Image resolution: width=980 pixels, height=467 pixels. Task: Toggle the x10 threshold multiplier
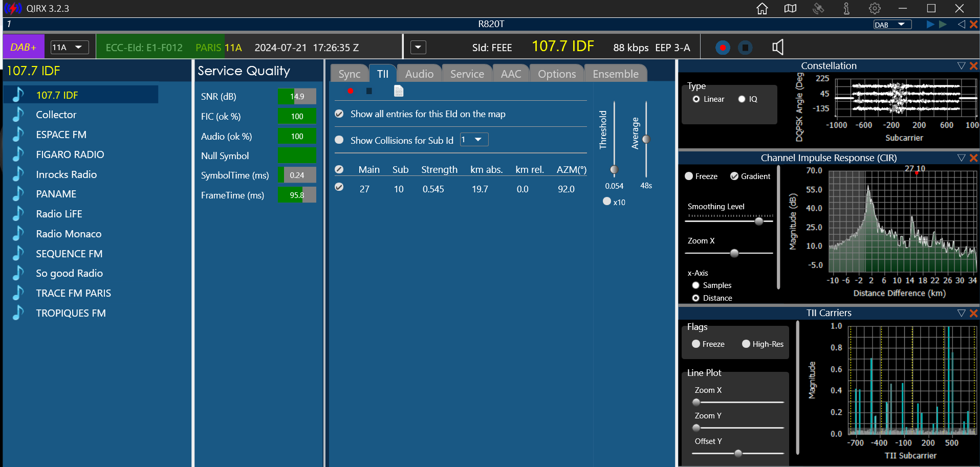point(607,201)
